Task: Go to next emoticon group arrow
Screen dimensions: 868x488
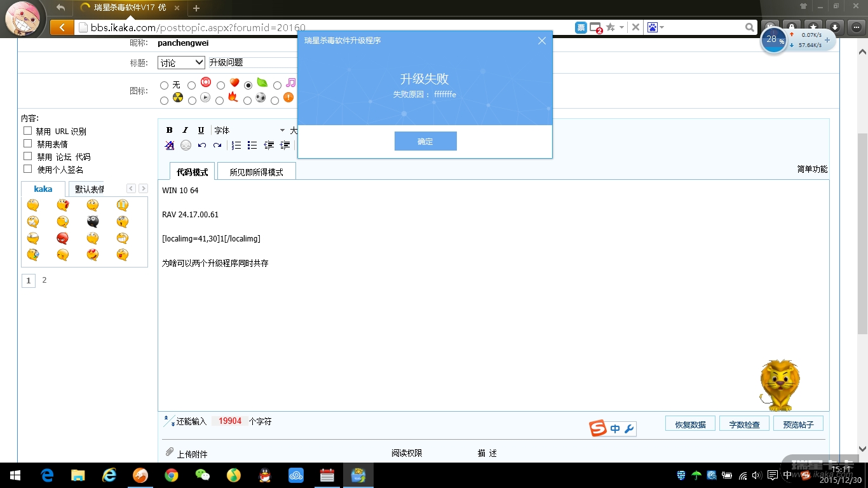Action: [144, 188]
